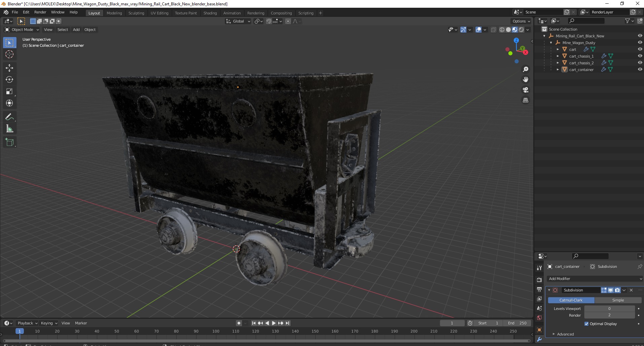Viewport: 644px width, 346px height.
Task: Switch to the UV Editing workspace tab
Action: (159, 13)
